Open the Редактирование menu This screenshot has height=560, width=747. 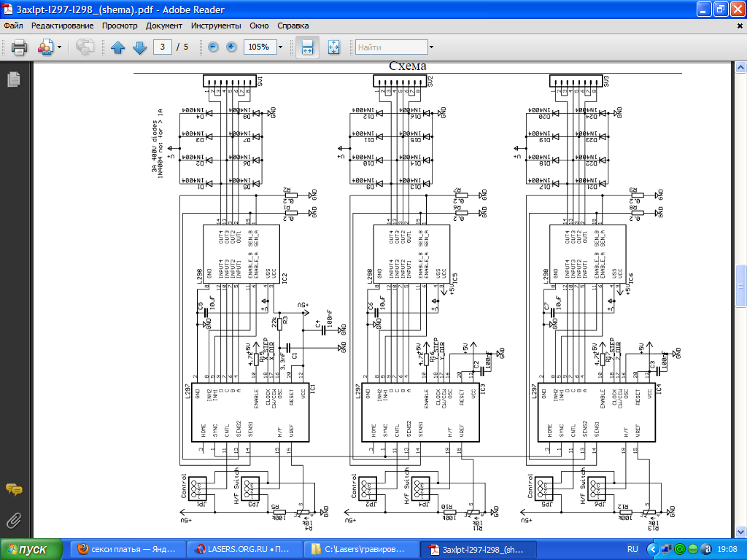point(63,26)
